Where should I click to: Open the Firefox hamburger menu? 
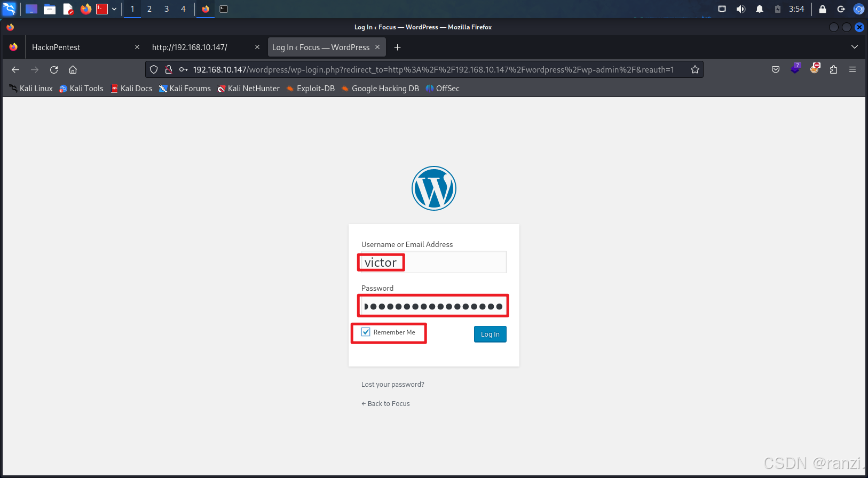(853, 69)
